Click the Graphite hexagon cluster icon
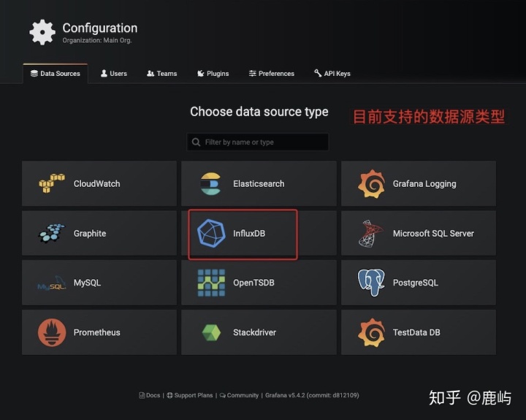The image size is (526, 420). (51, 233)
